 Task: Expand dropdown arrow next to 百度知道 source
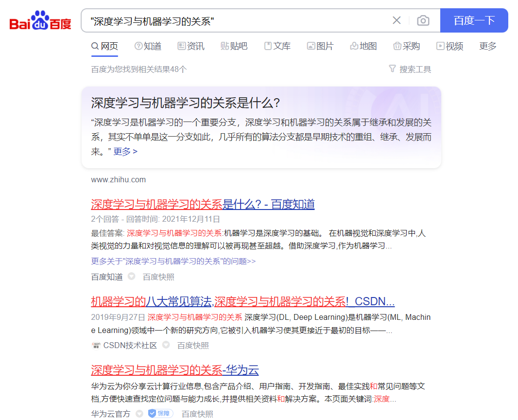(132, 276)
